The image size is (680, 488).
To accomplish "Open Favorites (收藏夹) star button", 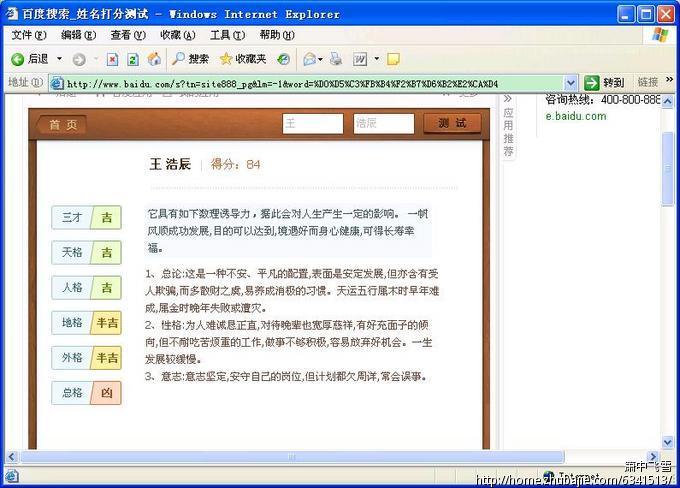I will coord(242,59).
